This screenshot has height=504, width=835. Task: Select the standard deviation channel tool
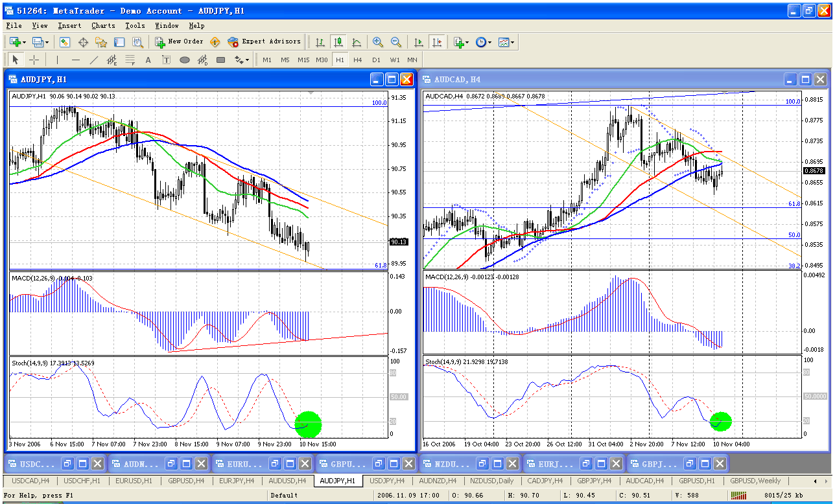pyautogui.click(x=203, y=60)
